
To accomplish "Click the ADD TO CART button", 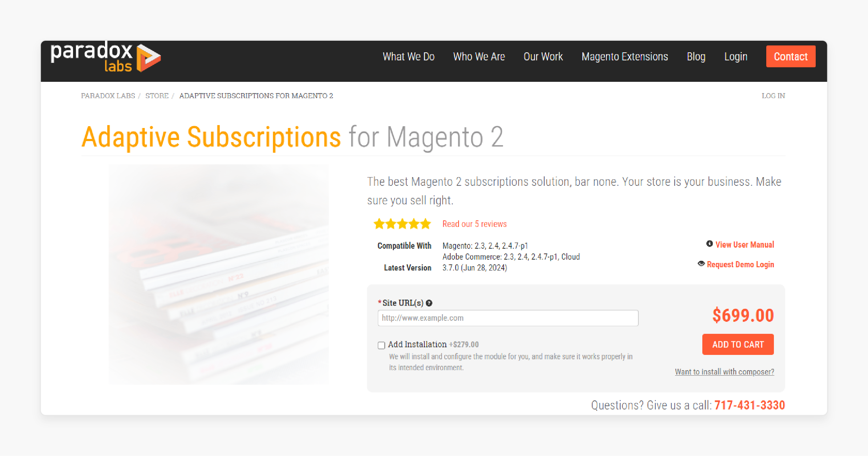I will 738,344.
